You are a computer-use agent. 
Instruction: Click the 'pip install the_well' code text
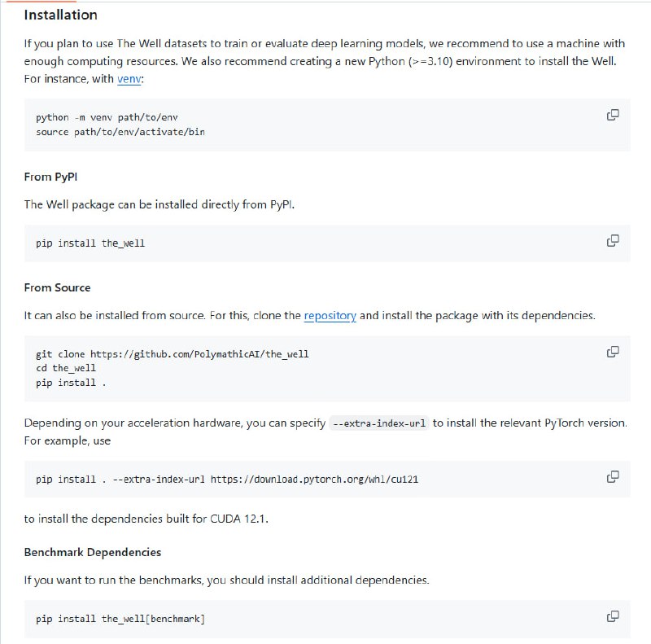(90, 243)
